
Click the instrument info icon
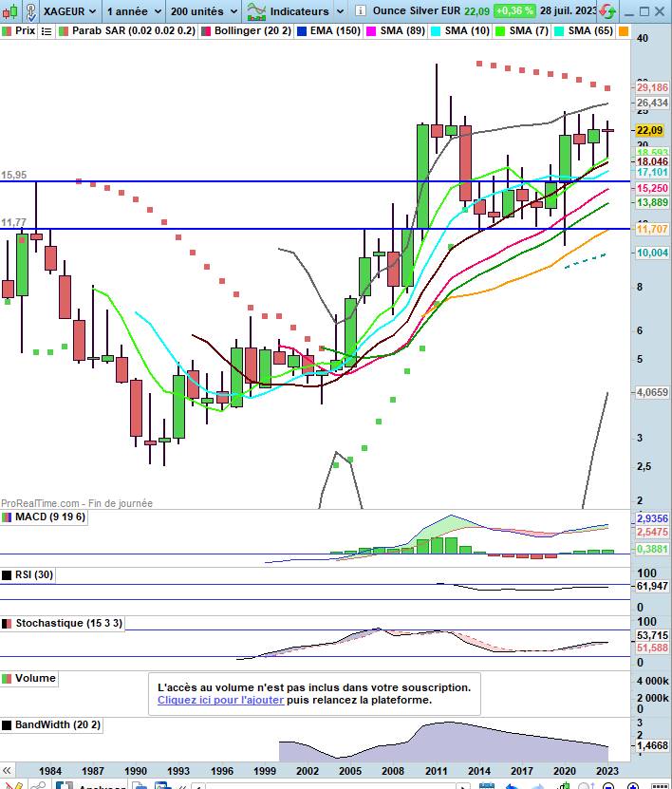360,10
